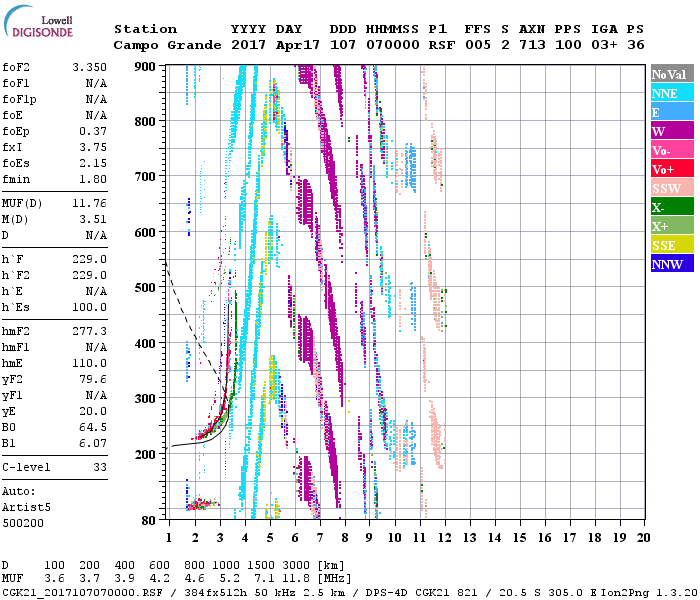The image size is (700, 600).
Task: Click the RSF program value
Action: (x=442, y=45)
